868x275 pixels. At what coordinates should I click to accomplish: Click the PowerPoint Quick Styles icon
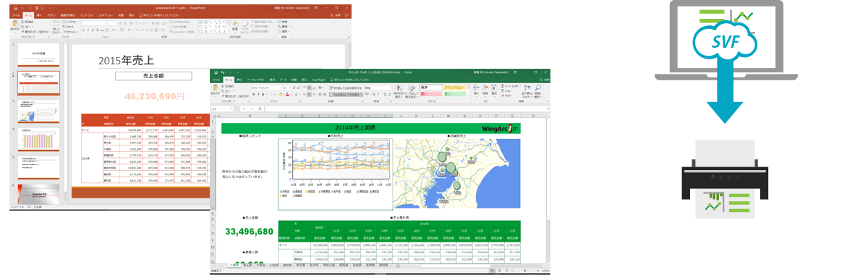point(244,23)
